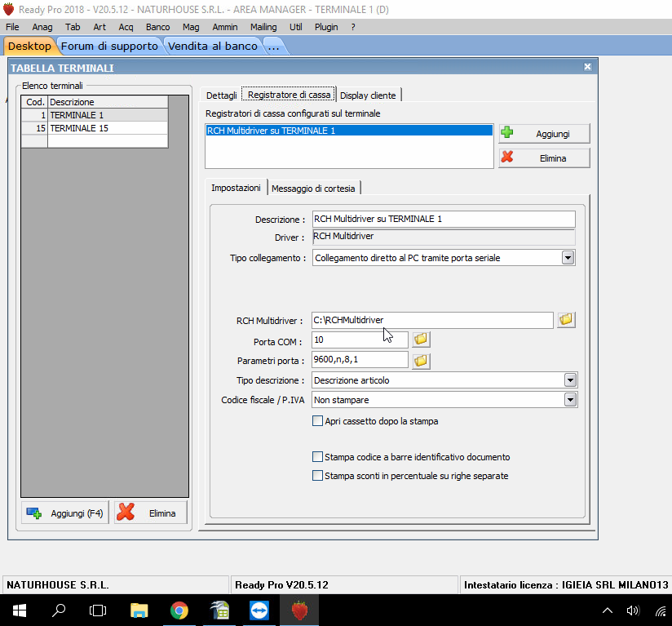Open the Mag menu
Screen dimensions: 672x626
click(191, 27)
